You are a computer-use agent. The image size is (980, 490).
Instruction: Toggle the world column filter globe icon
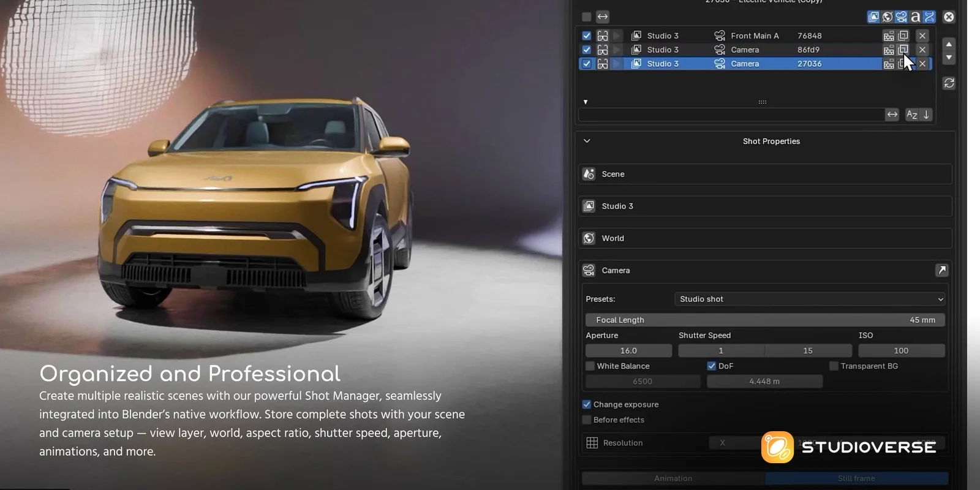coord(888,17)
